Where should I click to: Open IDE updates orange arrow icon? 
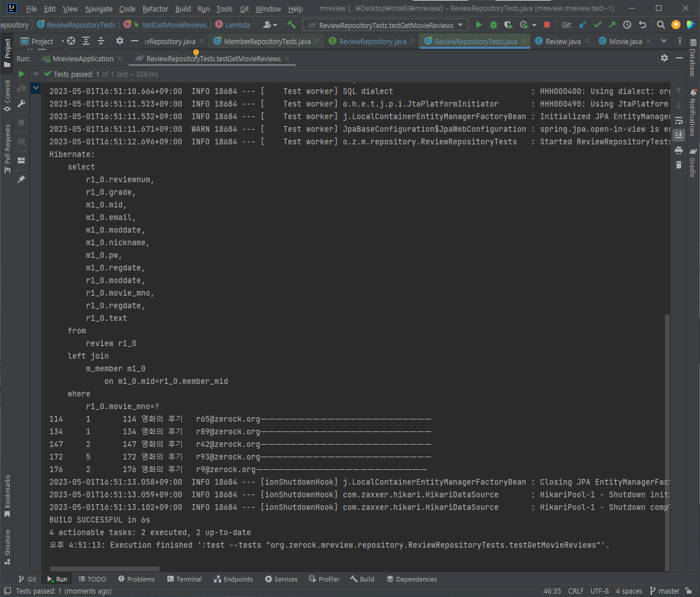click(x=676, y=25)
